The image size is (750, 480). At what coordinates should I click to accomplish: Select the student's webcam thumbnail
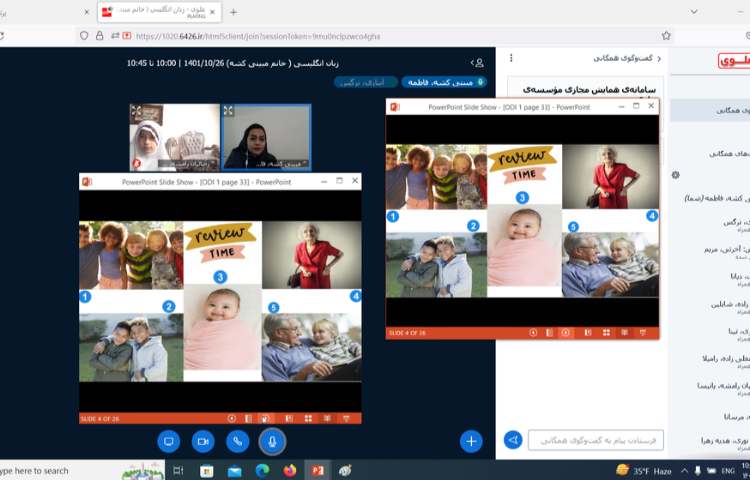pyautogui.click(x=175, y=137)
